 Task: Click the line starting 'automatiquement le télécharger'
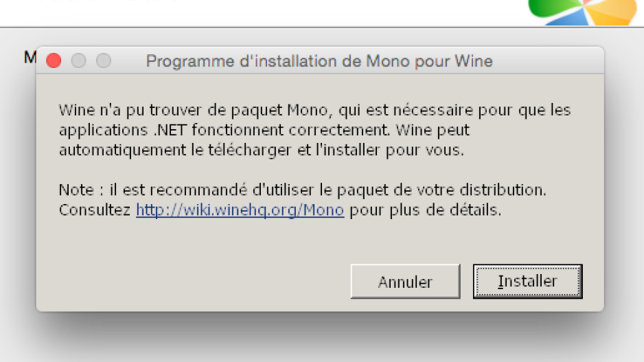[x=261, y=150]
